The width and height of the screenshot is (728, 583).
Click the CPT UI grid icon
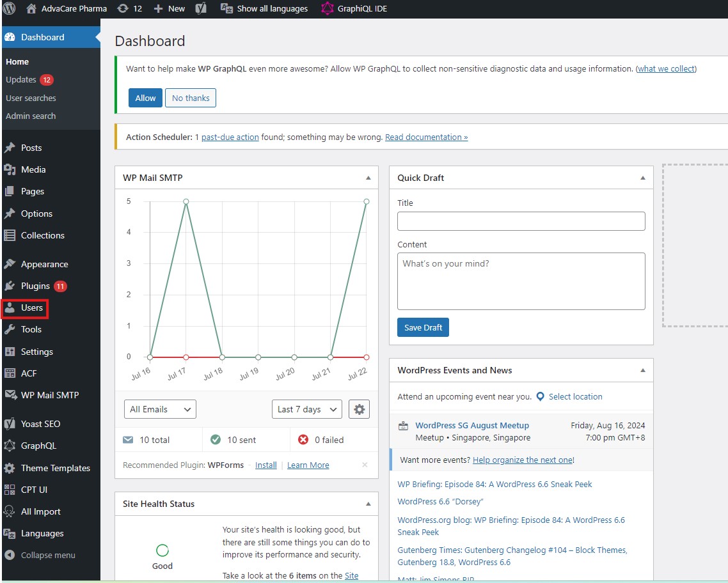pyautogui.click(x=10, y=490)
